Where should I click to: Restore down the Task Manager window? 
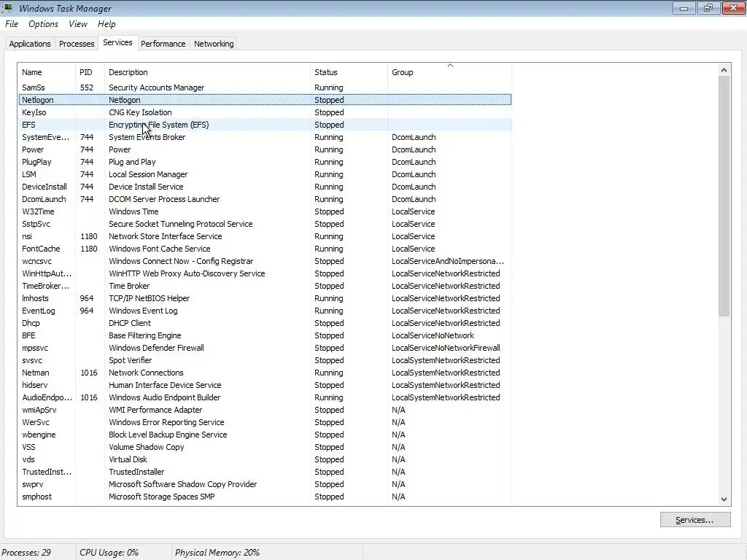tap(708, 7)
